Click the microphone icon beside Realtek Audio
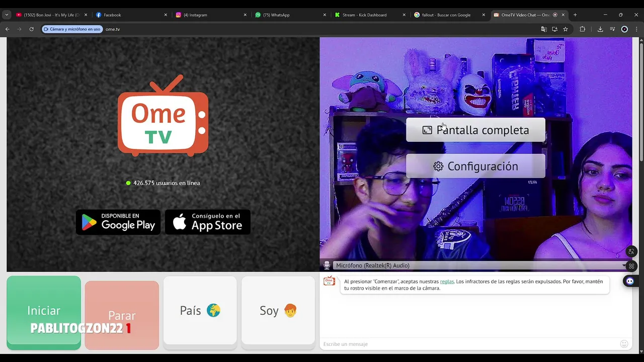The image size is (644, 362). tap(327, 265)
